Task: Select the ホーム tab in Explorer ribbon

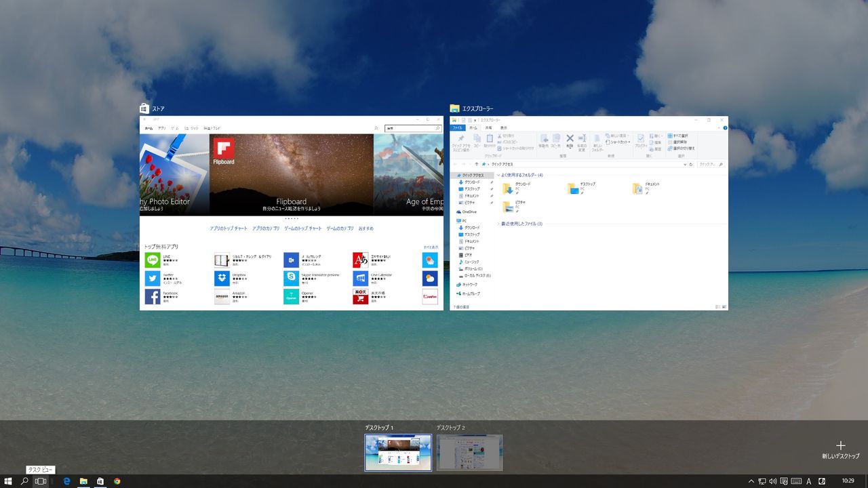Action: click(473, 127)
